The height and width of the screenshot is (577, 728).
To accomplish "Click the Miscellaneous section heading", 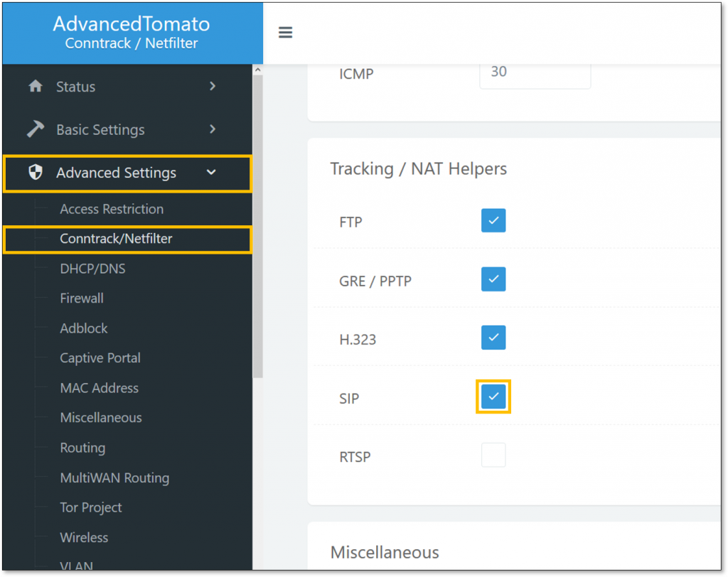I will (385, 552).
